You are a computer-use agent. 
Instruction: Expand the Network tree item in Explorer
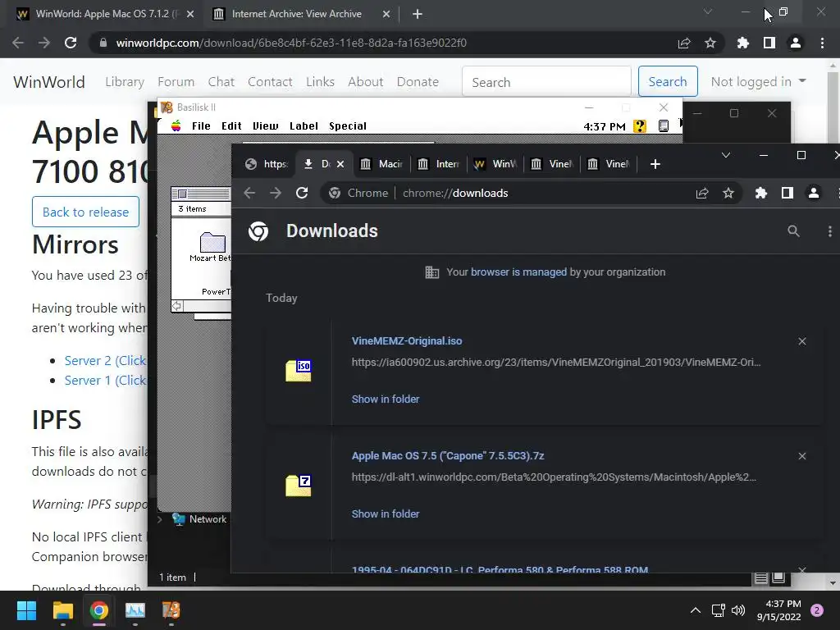(x=160, y=519)
